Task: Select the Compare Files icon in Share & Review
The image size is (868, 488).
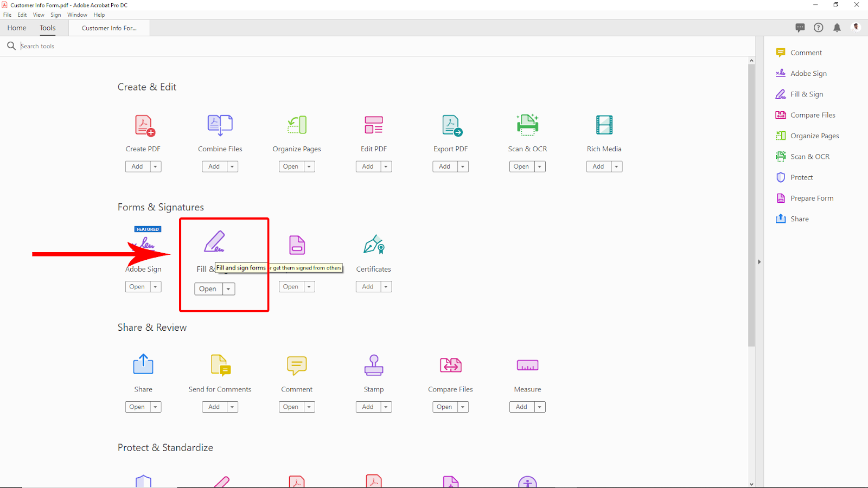Action: 451,365
